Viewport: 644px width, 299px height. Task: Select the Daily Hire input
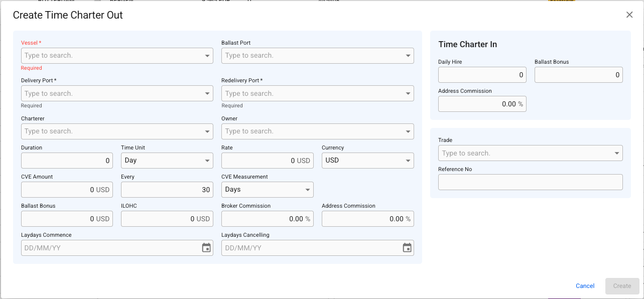pos(482,75)
